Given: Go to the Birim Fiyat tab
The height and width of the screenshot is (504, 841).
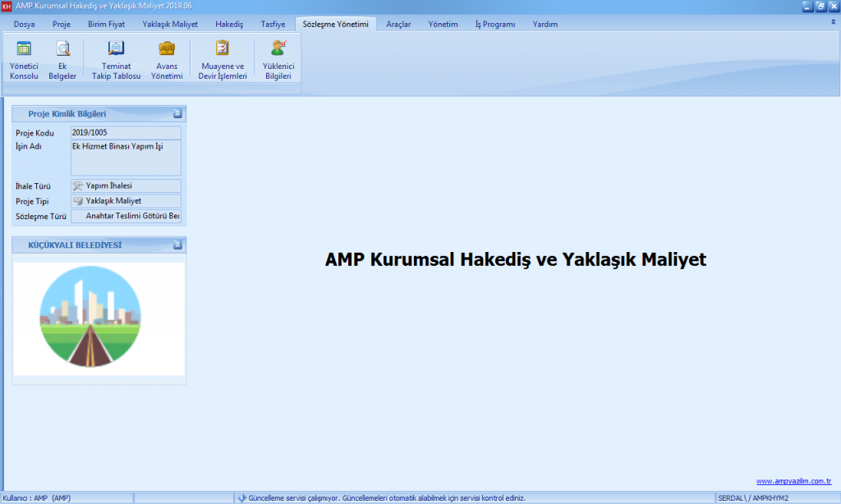Looking at the screenshot, I should click(106, 25).
